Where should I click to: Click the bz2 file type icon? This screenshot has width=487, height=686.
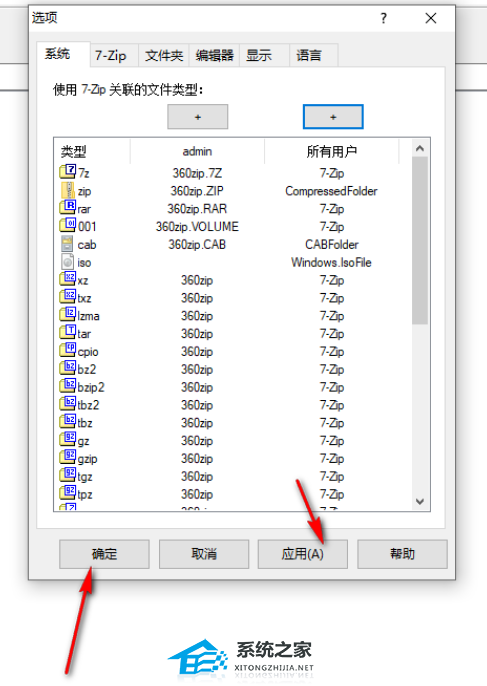[x=68, y=368]
